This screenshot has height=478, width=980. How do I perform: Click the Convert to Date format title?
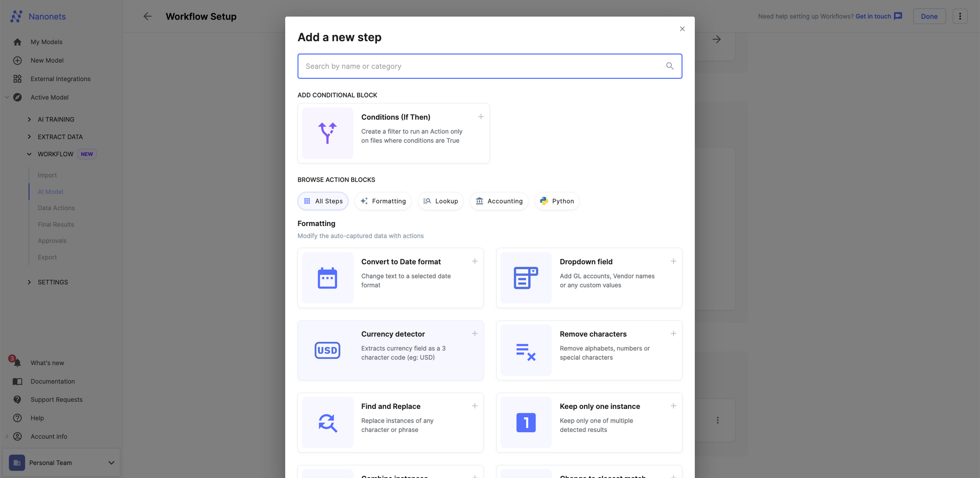coord(401,262)
